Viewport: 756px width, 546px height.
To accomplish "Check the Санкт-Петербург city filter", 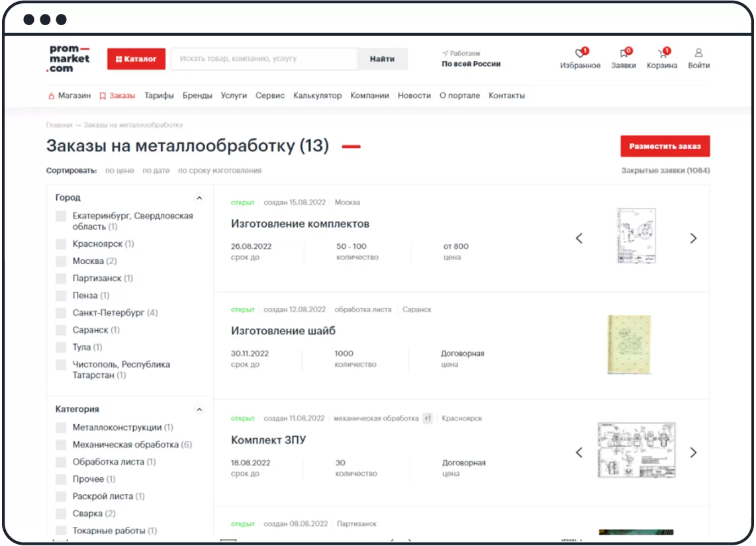I will (61, 313).
